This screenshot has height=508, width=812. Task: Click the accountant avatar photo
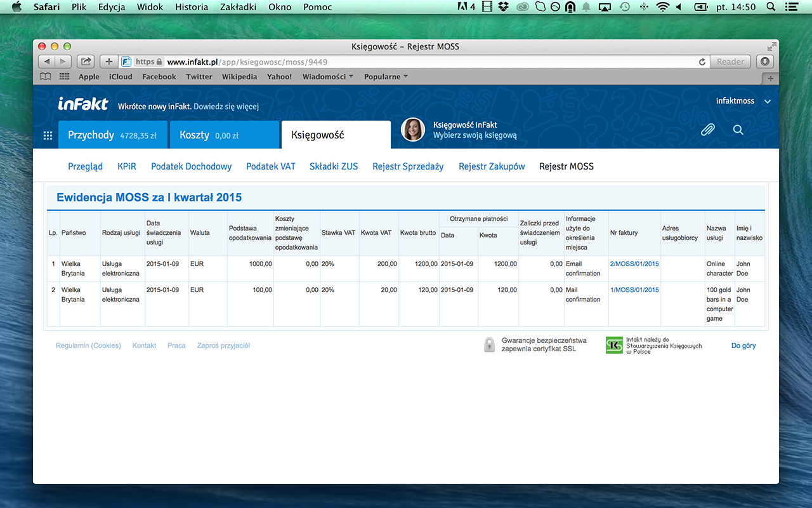click(x=413, y=130)
